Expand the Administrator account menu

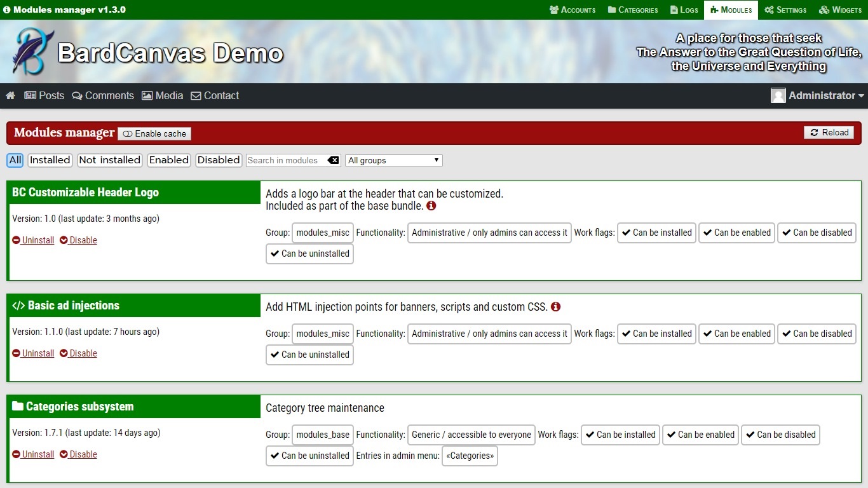coord(818,95)
